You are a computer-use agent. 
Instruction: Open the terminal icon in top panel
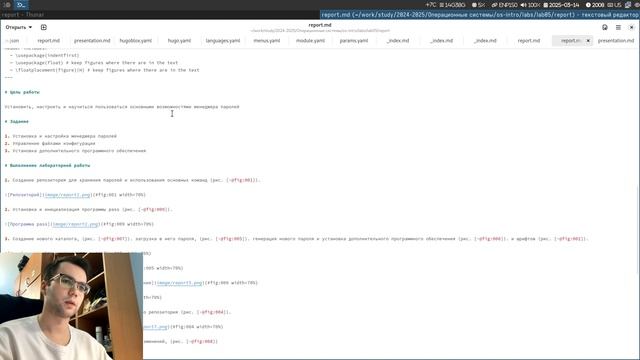coord(21,5)
